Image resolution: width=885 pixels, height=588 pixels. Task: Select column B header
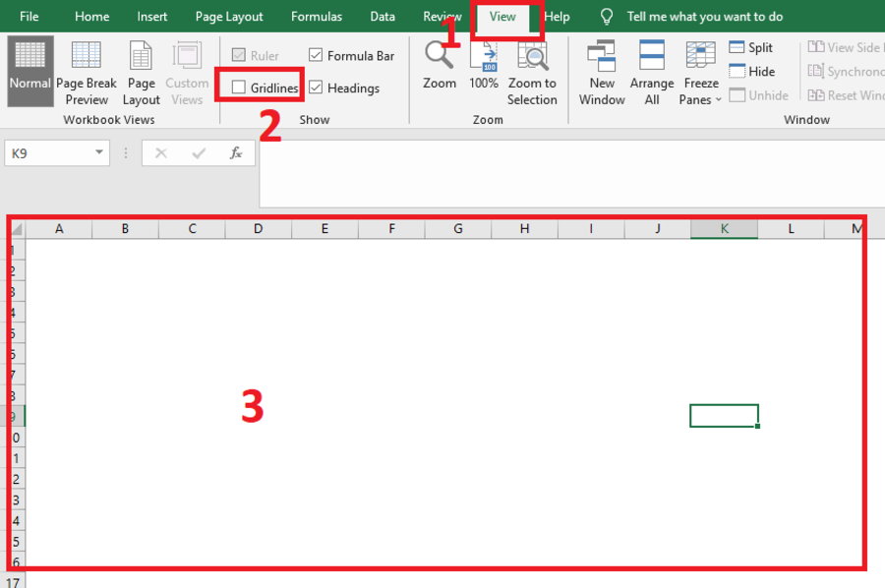(x=125, y=228)
